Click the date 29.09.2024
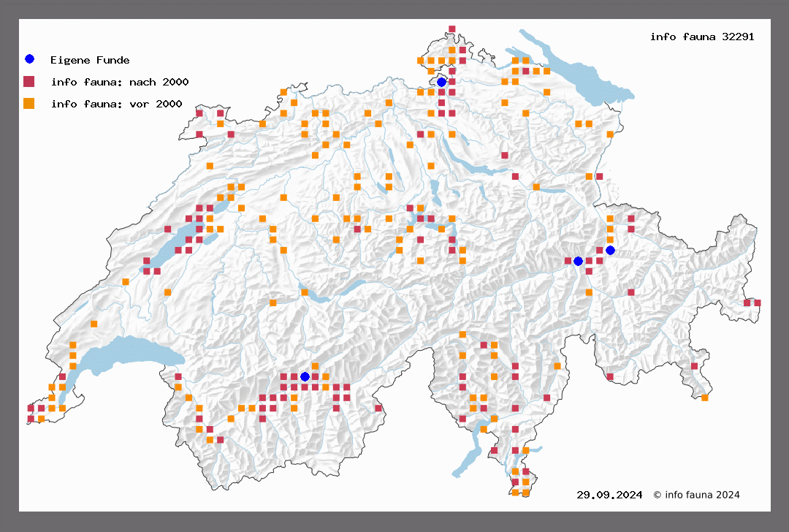The width and height of the screenshot is (789, 532). (x=609, y=495)
